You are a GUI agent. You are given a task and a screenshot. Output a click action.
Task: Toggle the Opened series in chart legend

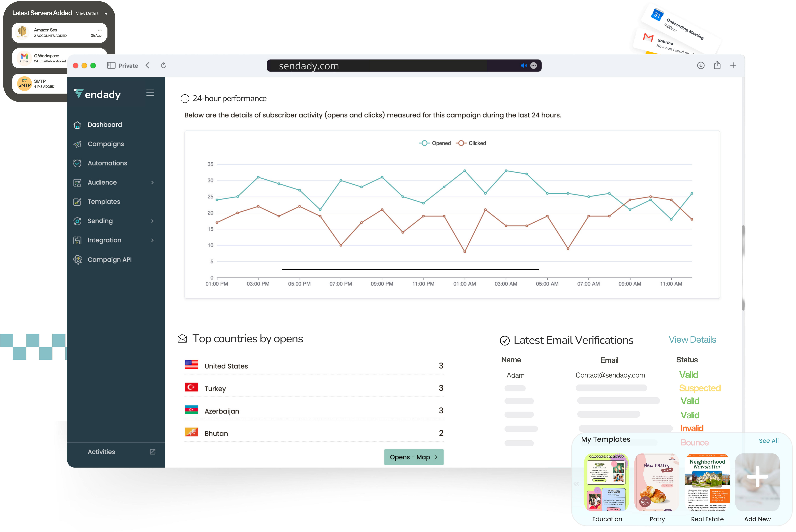pyautogui.click(x=435, y=143)
